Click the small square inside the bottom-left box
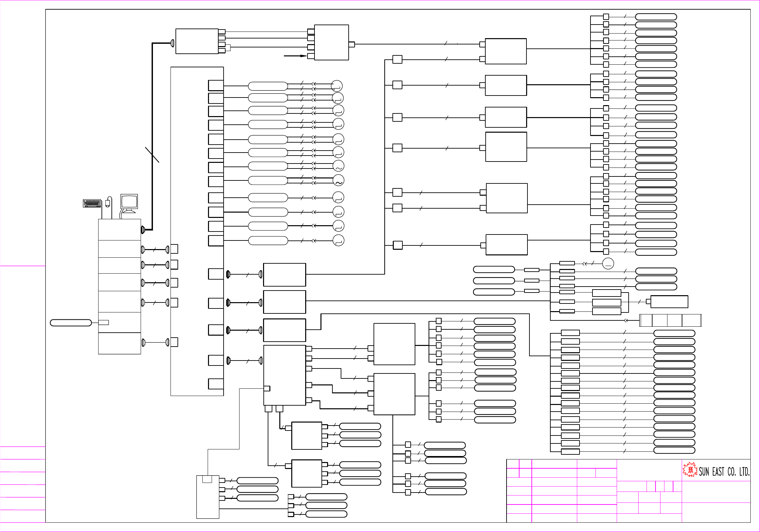The height and width of the screenshot is (532, 760). (x=207, y=479)
